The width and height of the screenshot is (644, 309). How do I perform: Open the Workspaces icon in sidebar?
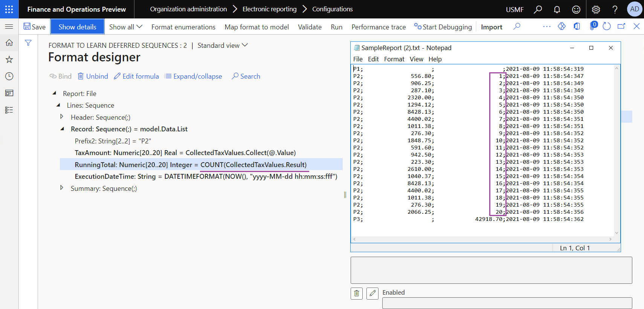(x=9, y=93)
